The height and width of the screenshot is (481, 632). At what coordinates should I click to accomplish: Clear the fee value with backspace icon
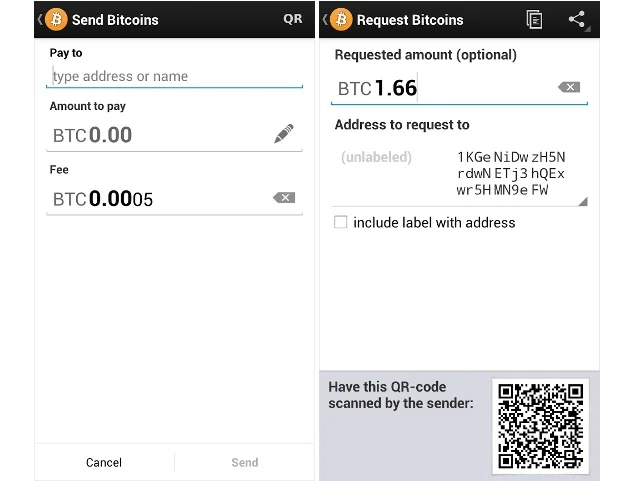coord(284,198)
